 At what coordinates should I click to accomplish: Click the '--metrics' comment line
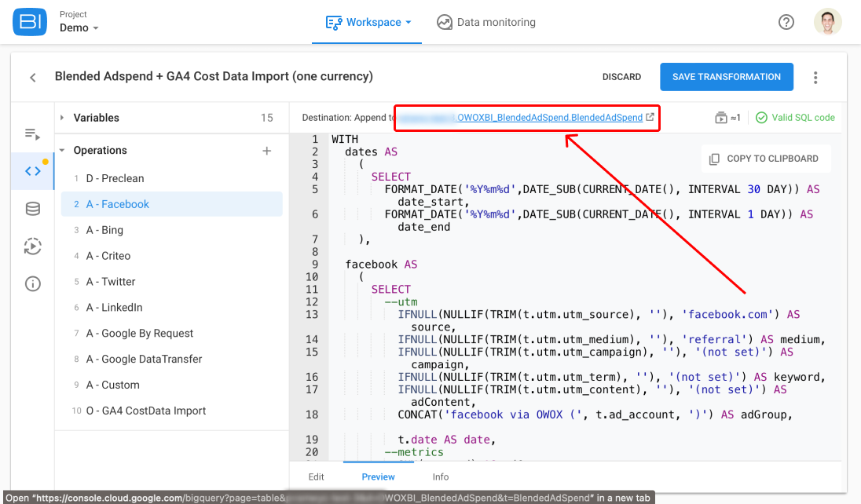tap(414, 452)
